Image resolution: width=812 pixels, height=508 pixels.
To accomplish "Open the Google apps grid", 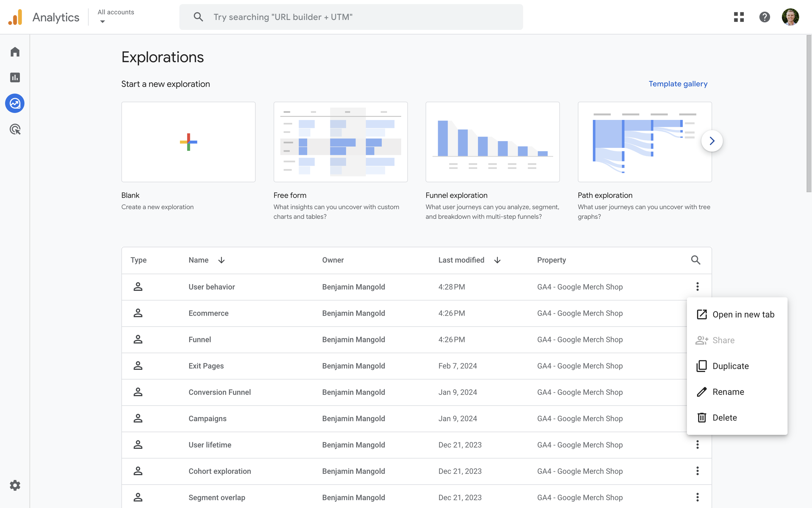I will pos(739,17).
